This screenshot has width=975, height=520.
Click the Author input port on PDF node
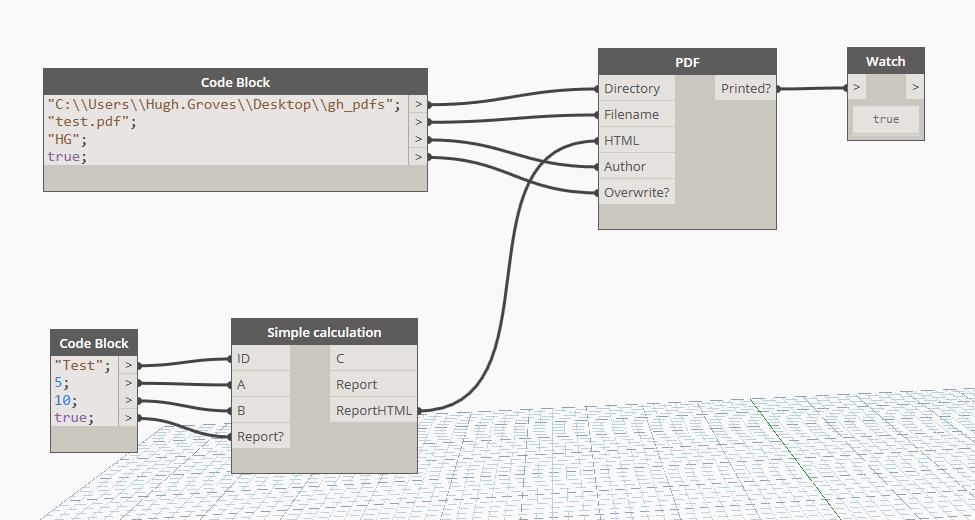tap(637, 167)
